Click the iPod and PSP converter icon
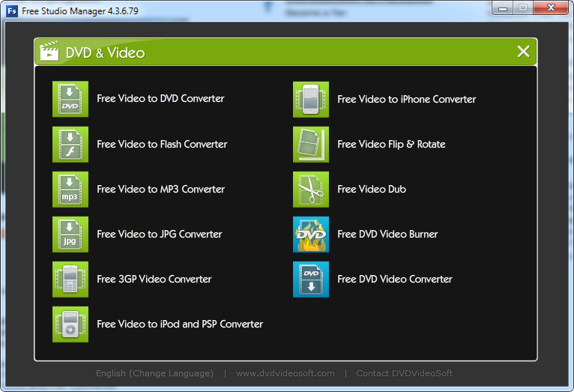574x392 pixels. [x=70, y=325]
